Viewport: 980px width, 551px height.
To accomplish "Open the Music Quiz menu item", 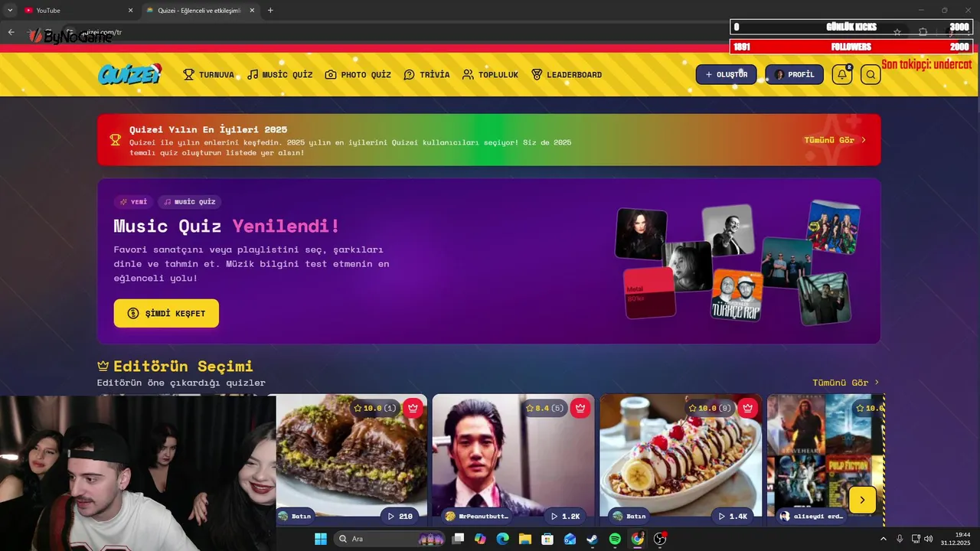I will [280, 74].
